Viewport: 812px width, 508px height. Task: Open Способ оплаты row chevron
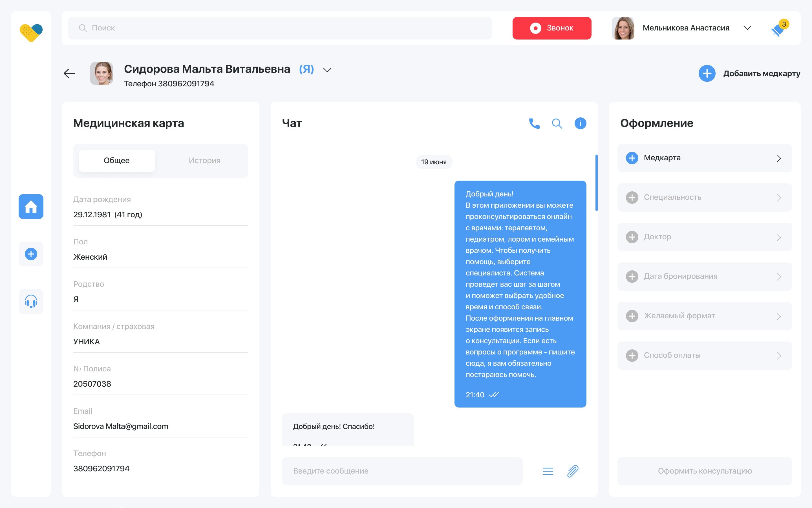click(x=779, y=356)
